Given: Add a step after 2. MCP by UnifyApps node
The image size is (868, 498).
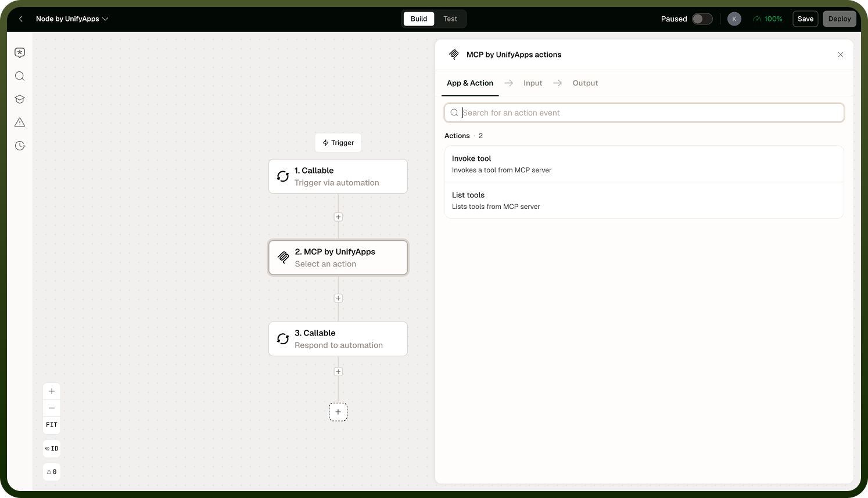Looking at the screenshot, I should pos(338,298).
